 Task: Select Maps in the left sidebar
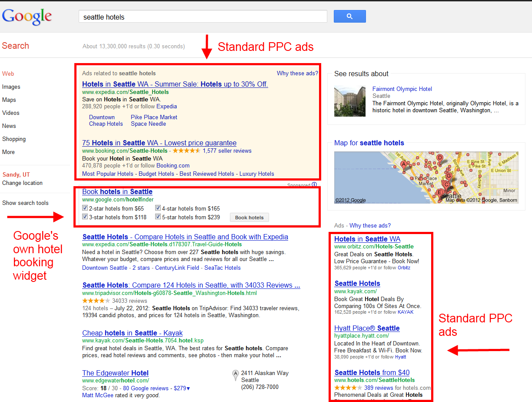pos(9,100)
